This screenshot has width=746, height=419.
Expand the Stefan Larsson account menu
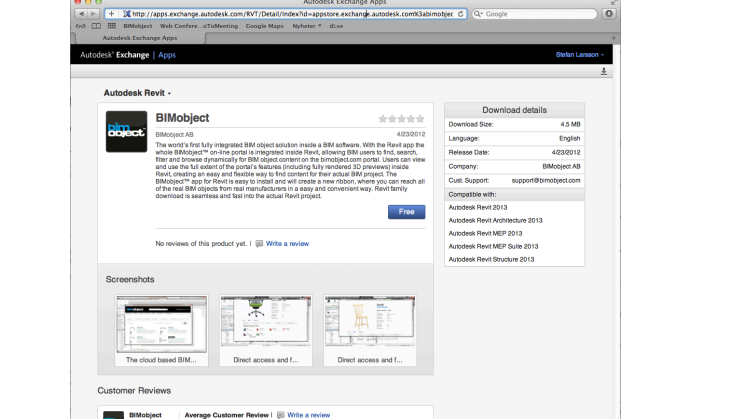click(x=579, y=55)
